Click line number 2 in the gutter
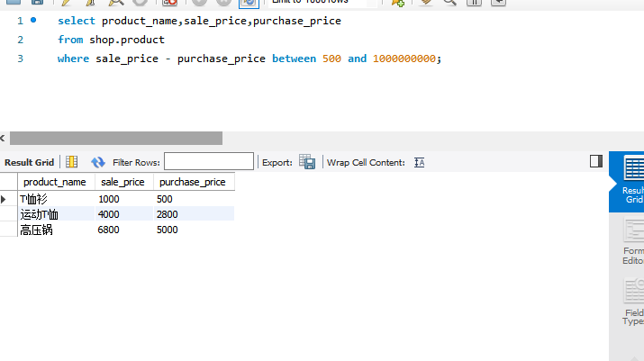Image resolution: width=644 pixels, height=361 pixels. point(20,40)
